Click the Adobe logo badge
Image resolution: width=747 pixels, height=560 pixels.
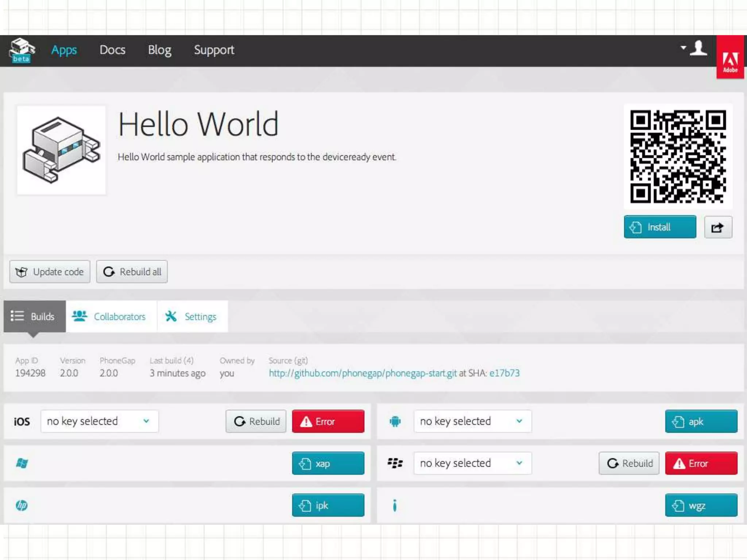(x=730, y=57)
